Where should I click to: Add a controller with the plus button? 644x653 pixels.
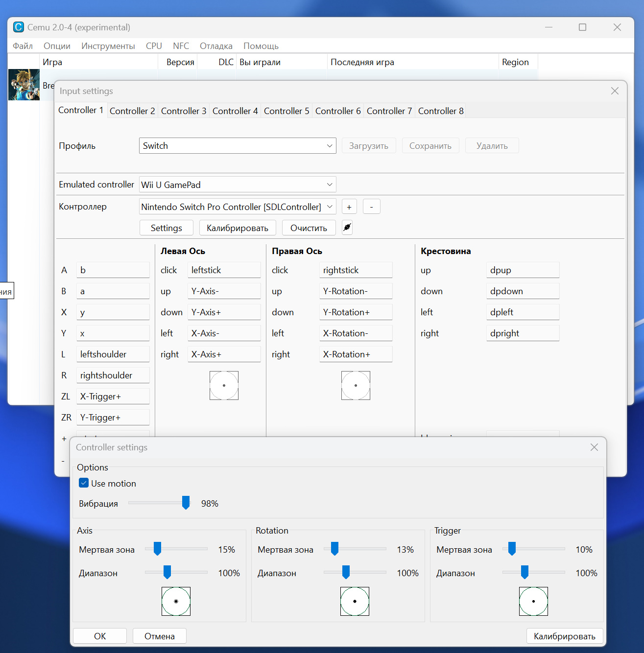point(349,207)
